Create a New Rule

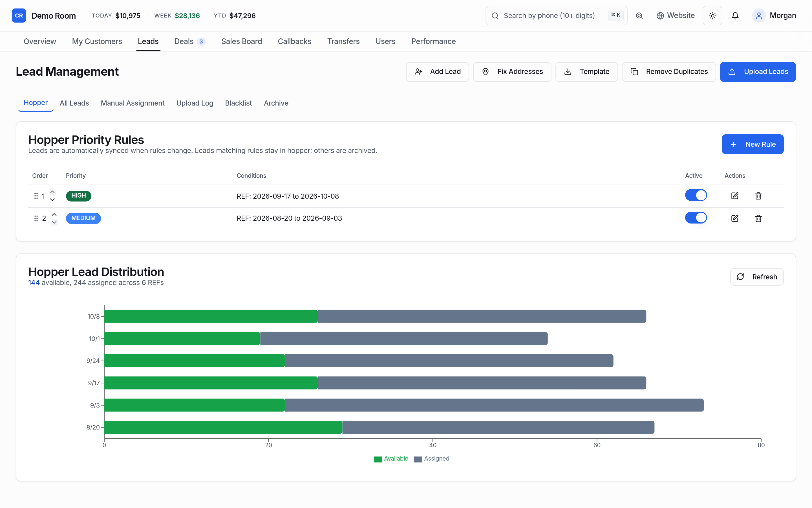click(752, 144)
